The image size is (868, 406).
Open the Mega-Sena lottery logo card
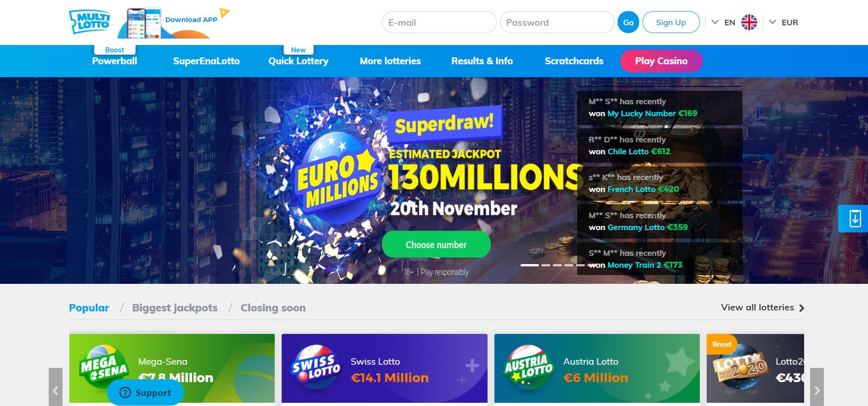point(103,367)
